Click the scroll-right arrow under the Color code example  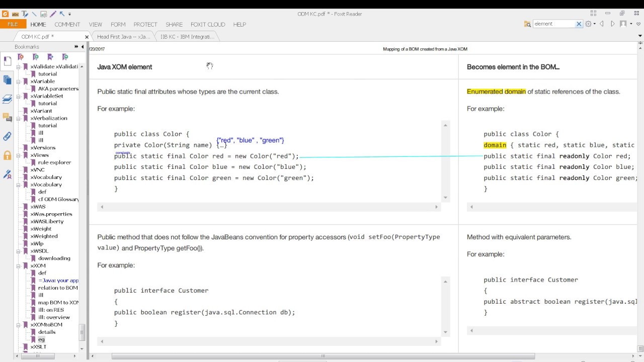436,207
